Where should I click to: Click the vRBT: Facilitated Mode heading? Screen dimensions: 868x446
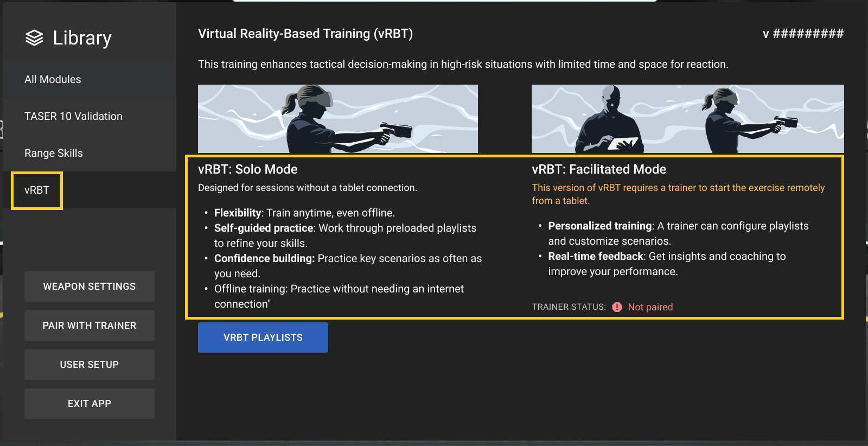coord(598,169)
